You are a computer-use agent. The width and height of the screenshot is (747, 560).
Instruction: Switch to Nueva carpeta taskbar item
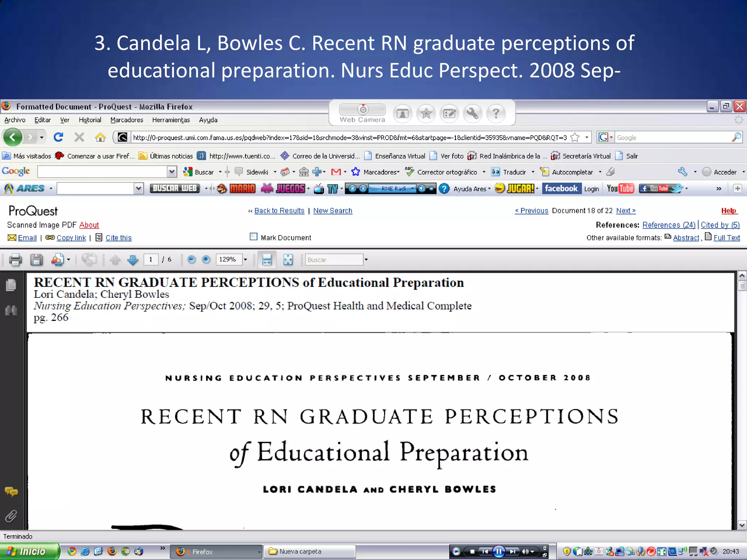pos(309,551)
